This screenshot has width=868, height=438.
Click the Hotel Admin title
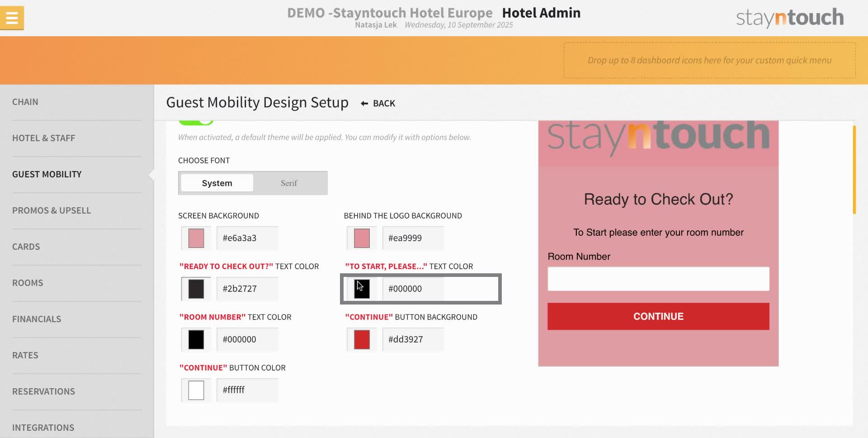pos(541,13)
